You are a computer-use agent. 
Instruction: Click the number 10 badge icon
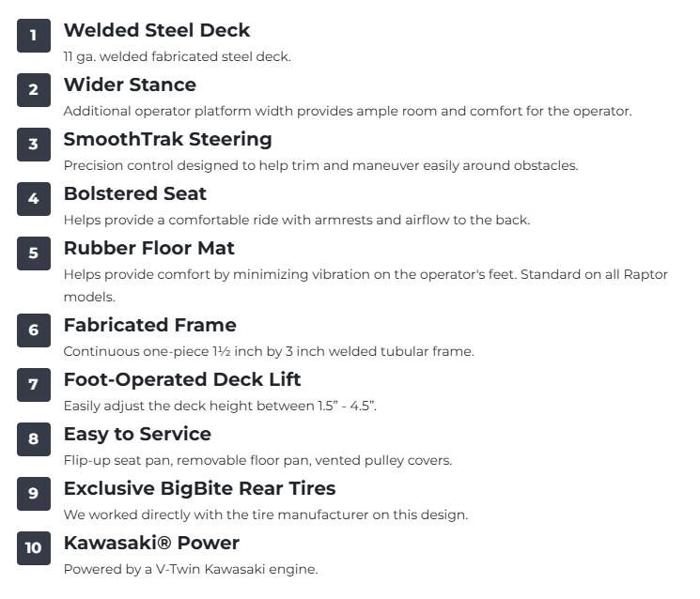(34, 548)
